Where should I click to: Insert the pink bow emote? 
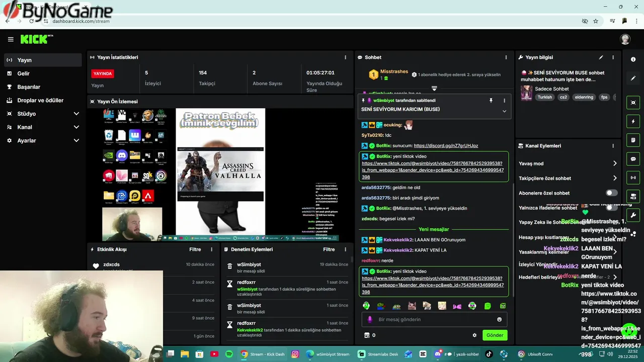[x=457, y=306]
